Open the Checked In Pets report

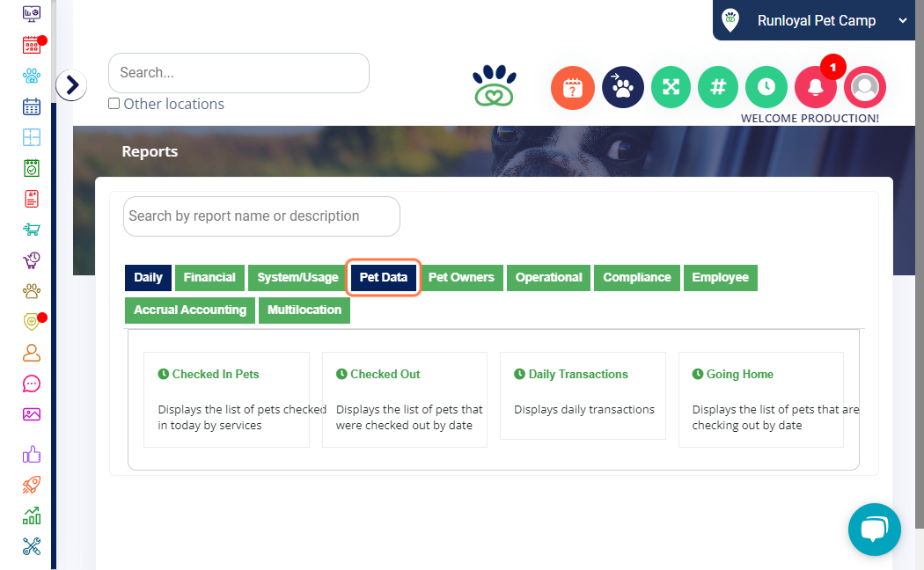pyautogui.click(x=215, y=375)
